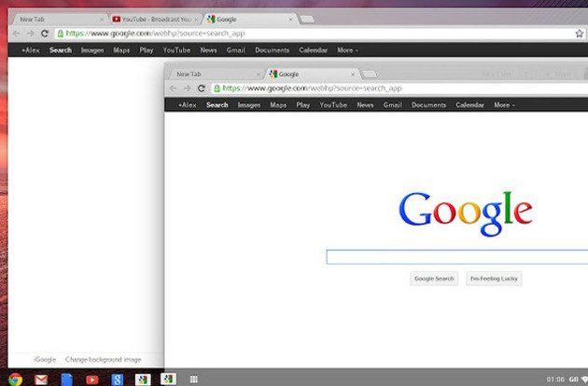The image size is (588, 386).
Task: Click the I'm Feeling Lucky button
Action: click(494, 279)
